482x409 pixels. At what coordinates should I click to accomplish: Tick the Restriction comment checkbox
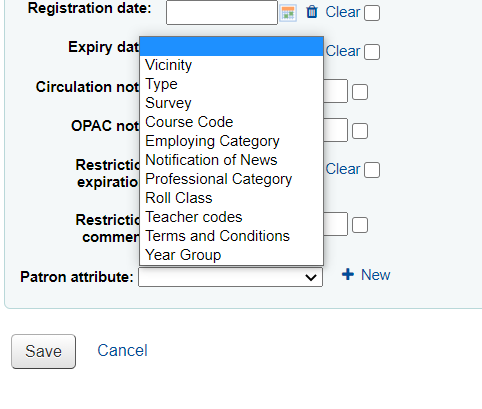click(x=360, y=225)
